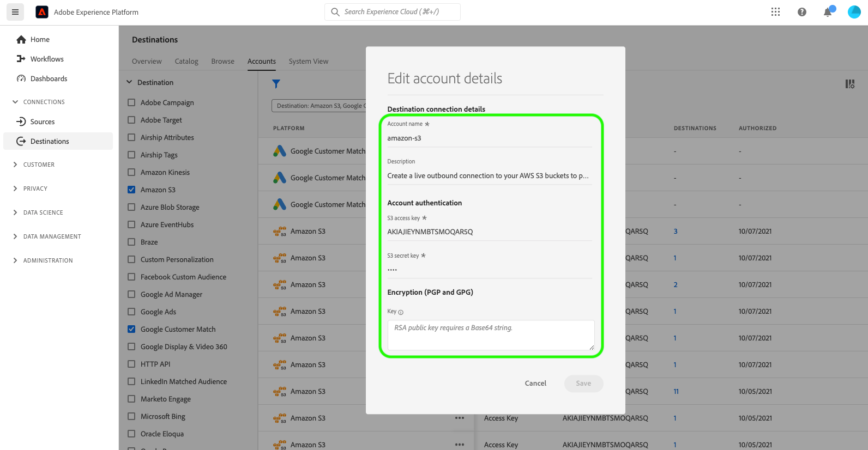This screenshot has height=450, width=868.
Task: Tick the Facebook Custom Audience checkbox
Action: [x=131, y=277]
